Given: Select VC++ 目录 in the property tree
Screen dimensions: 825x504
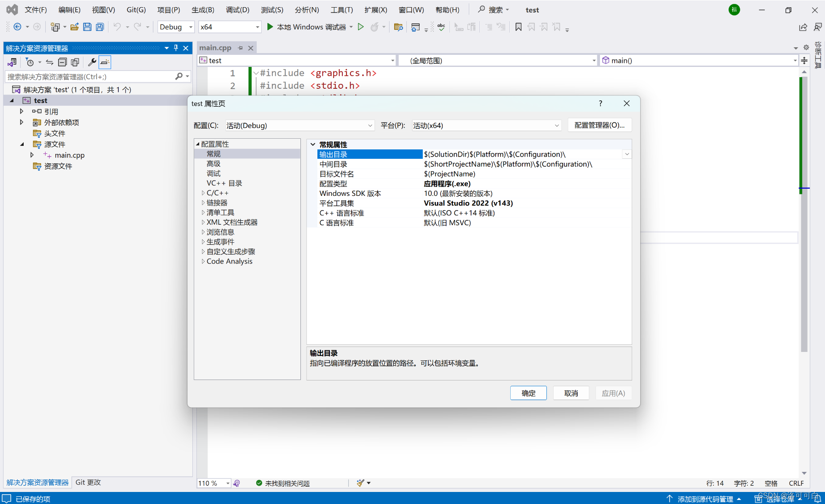Looking at the screenshot, I should coord(224,183).
